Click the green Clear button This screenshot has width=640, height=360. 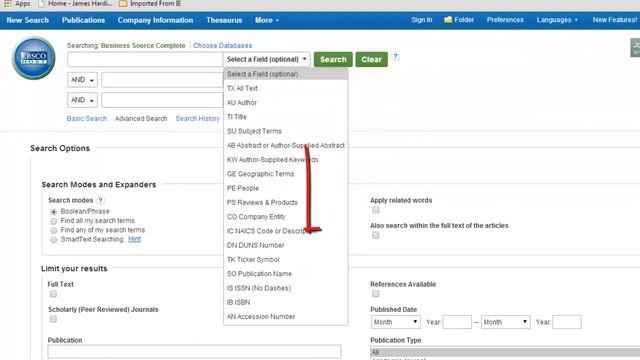[x=371, y=59]
